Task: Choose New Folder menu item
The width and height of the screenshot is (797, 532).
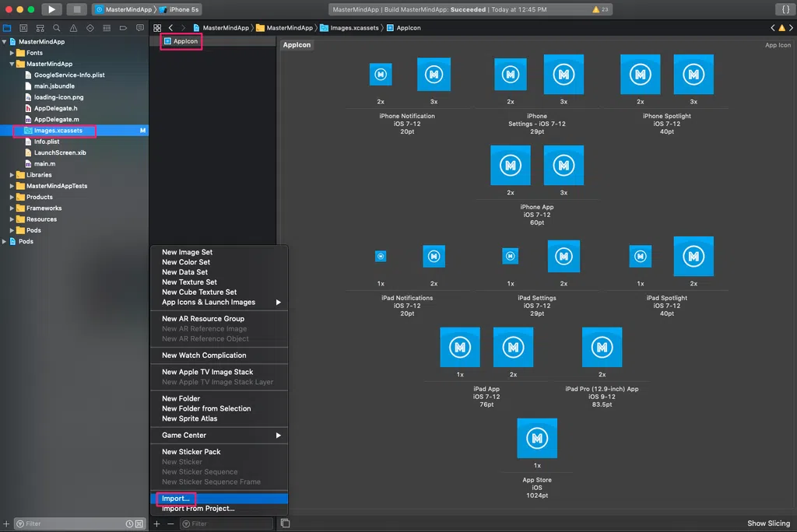Action: tap(219, 398)
